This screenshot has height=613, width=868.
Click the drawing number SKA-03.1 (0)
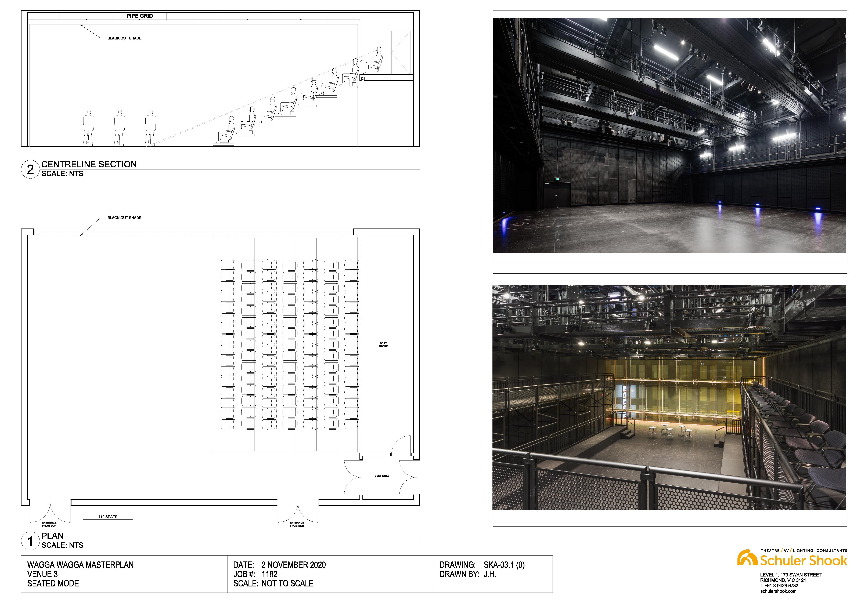click(504, 565)
